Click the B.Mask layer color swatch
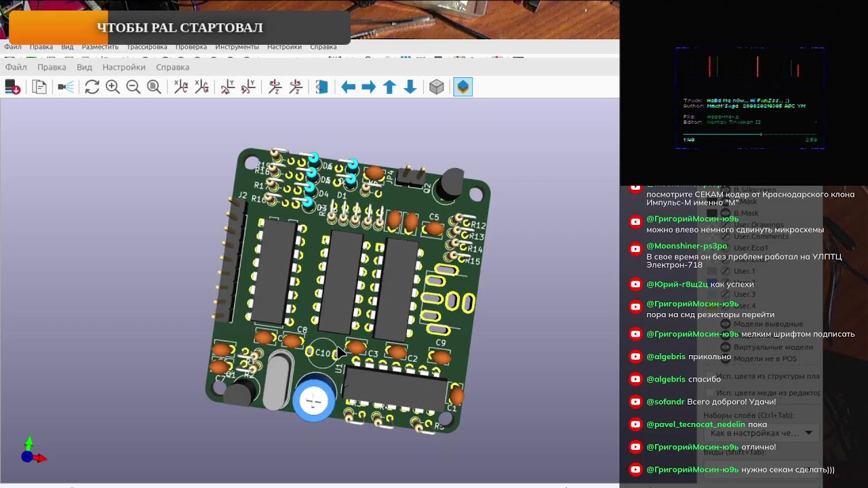The height and width of the screenshot is (488, 868). pyautogui.click(x=711, y=213)
